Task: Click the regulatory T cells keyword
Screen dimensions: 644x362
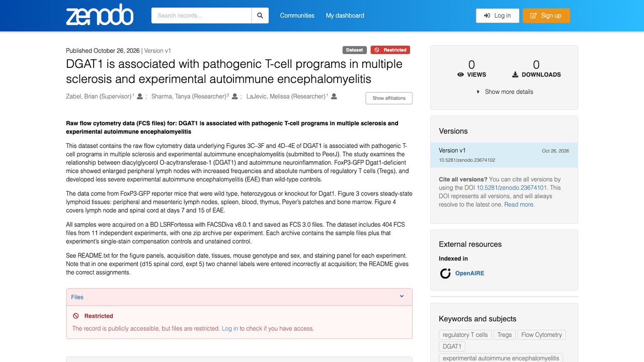Action: tap(465, 335)
